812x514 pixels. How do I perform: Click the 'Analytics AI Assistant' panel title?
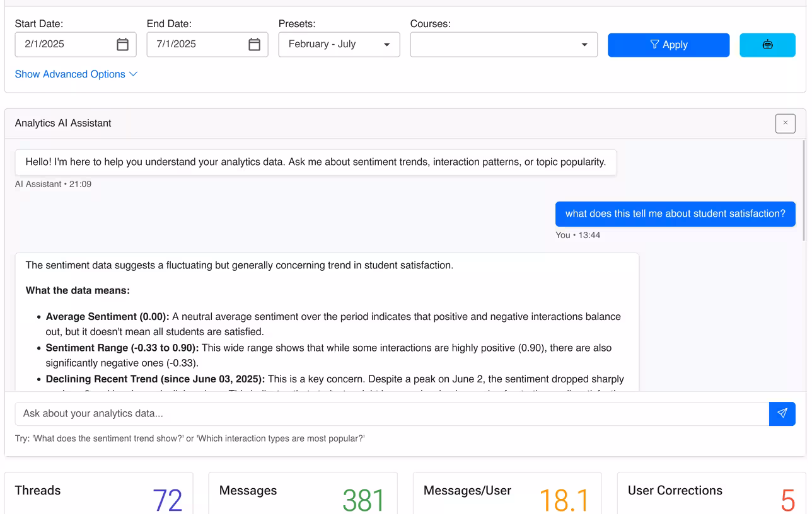click(x=63, y=123)
